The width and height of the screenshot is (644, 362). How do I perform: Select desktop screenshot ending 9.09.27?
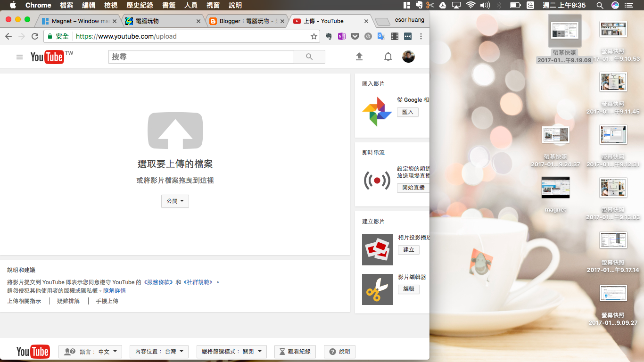pyautogui.click(x=613, y=293)
